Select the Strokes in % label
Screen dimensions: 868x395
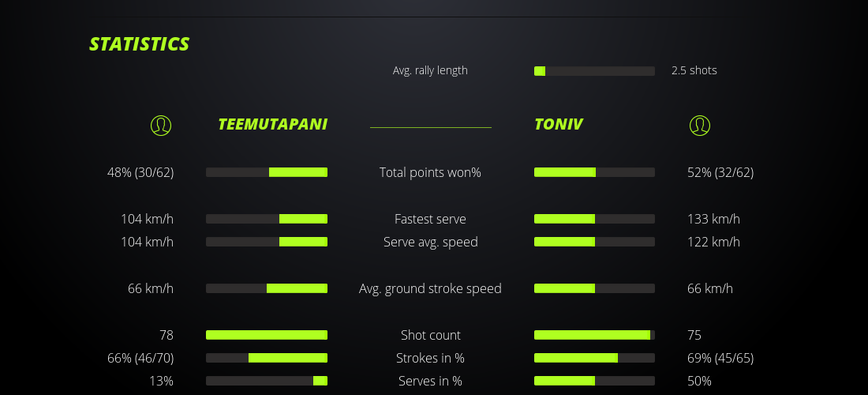click(x=430, y=358)
